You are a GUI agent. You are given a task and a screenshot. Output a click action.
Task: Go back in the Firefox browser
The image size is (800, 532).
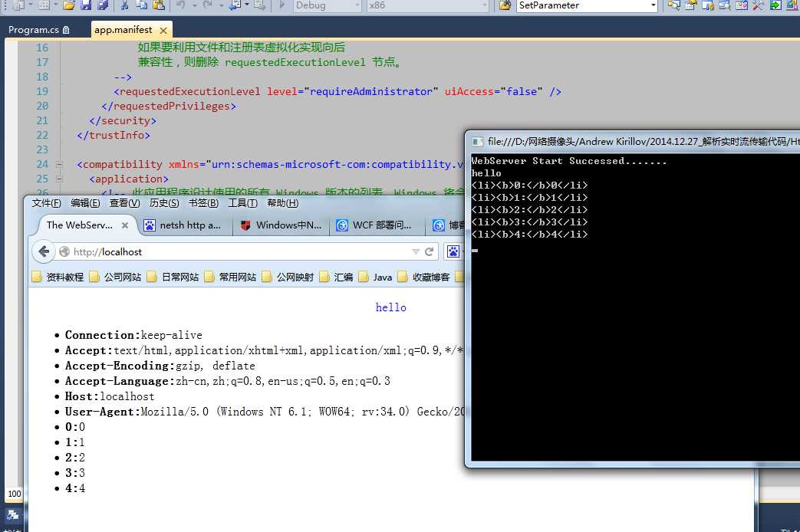[x=44, y=251]
